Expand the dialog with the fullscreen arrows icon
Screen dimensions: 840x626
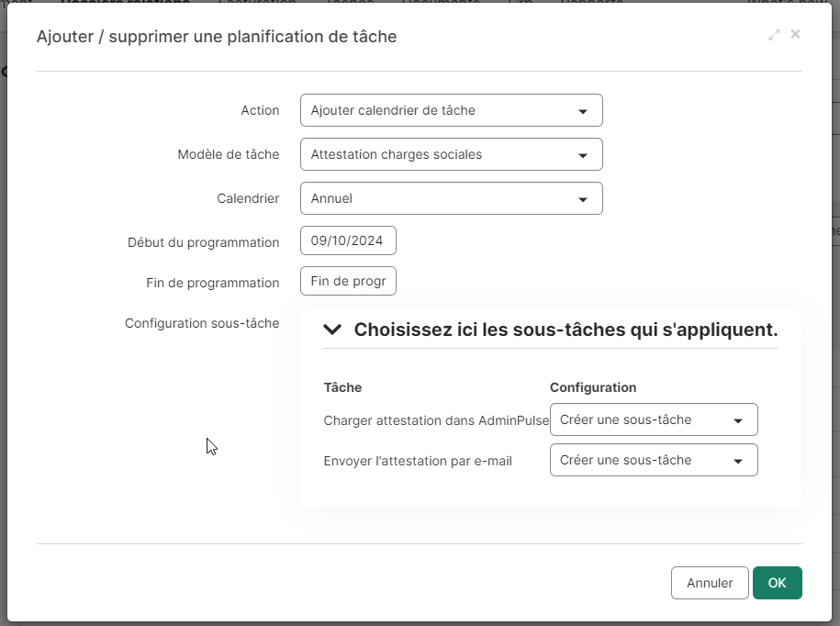(774, 36)
